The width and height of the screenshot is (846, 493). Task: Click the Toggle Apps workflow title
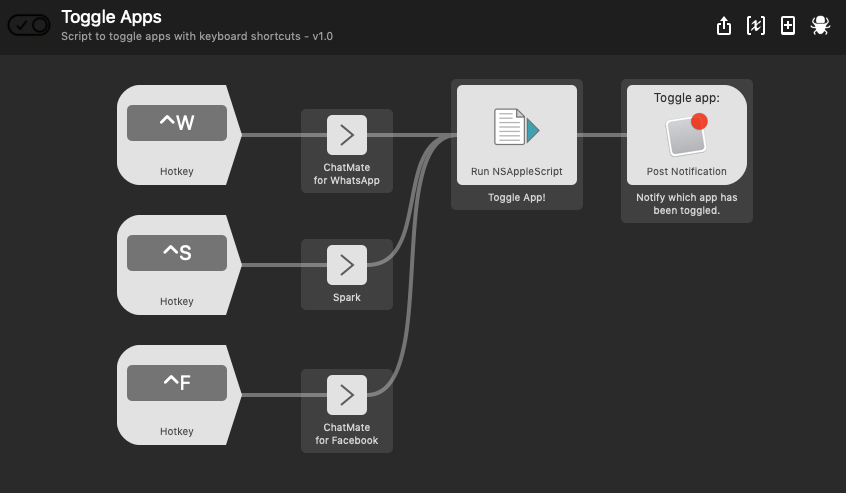coord(111,17)
